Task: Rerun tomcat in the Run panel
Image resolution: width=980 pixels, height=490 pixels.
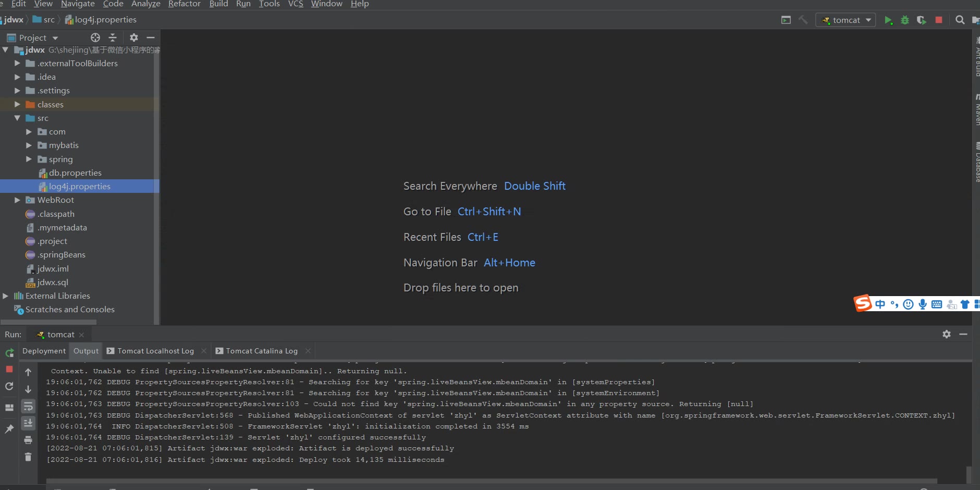Action: pos(9,353)
